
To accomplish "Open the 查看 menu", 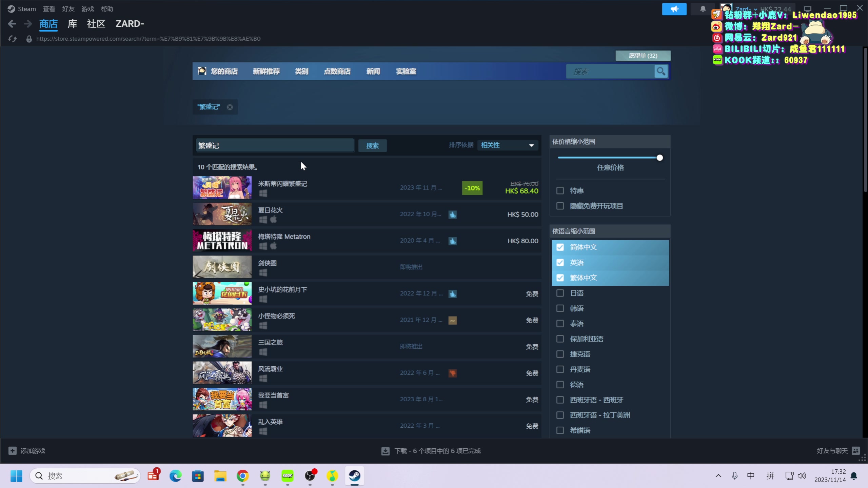I will [49, 9].
